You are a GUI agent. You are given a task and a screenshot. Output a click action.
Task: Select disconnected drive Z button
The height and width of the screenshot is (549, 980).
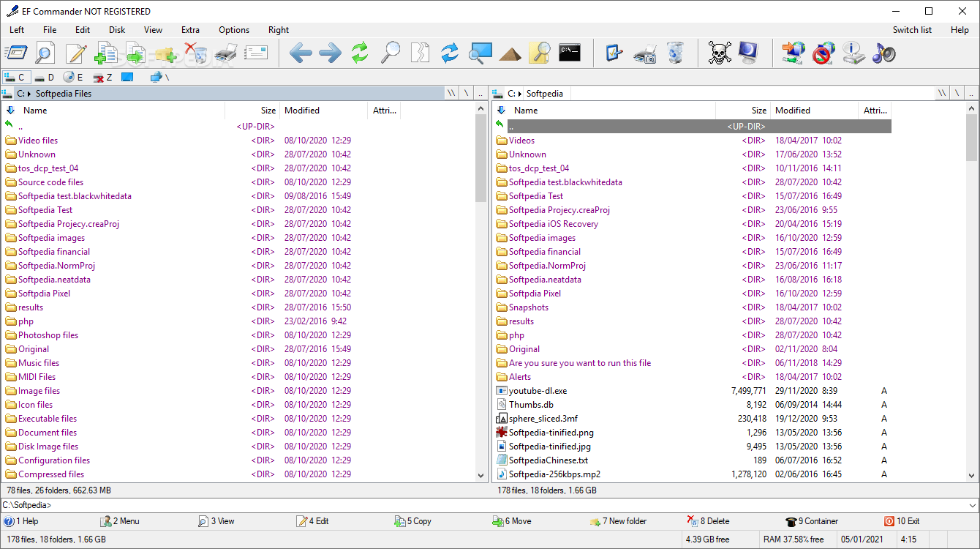tap(103, 77)
